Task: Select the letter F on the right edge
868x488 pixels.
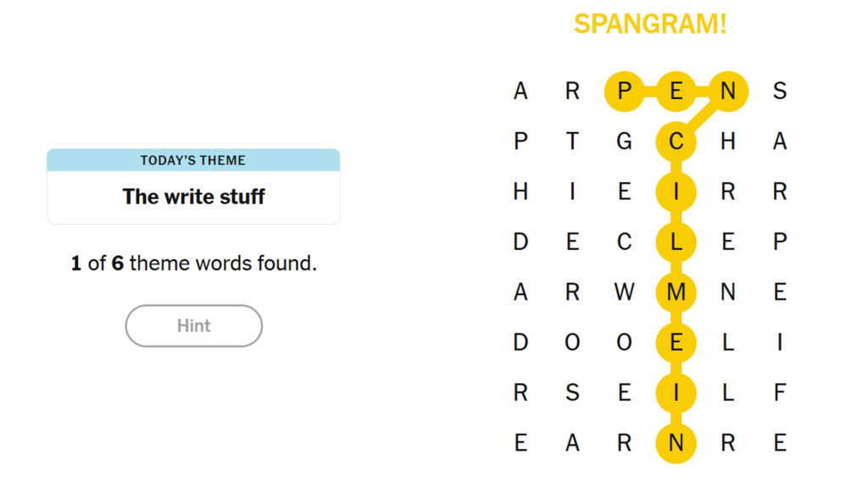Action: (779, 392)
